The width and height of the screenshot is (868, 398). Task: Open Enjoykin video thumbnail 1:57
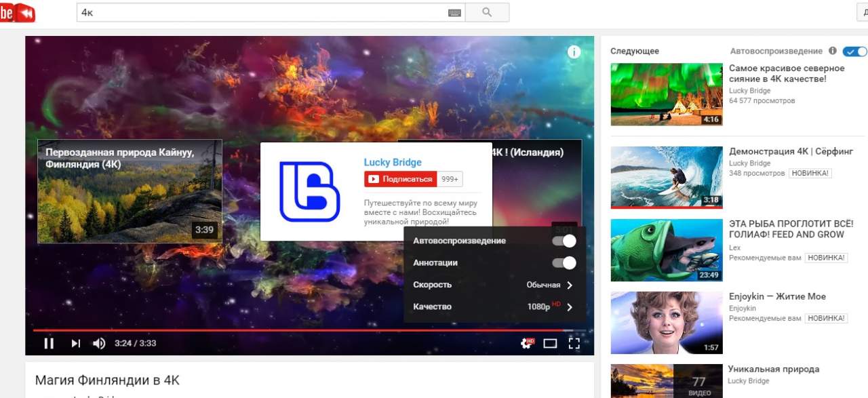[667, 323]
